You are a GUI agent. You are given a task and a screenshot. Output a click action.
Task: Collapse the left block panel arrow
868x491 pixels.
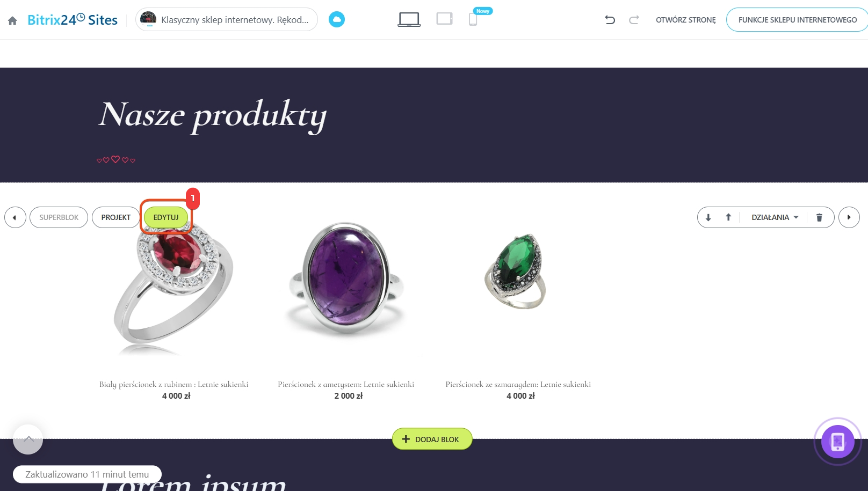click(x=15, y=217)
